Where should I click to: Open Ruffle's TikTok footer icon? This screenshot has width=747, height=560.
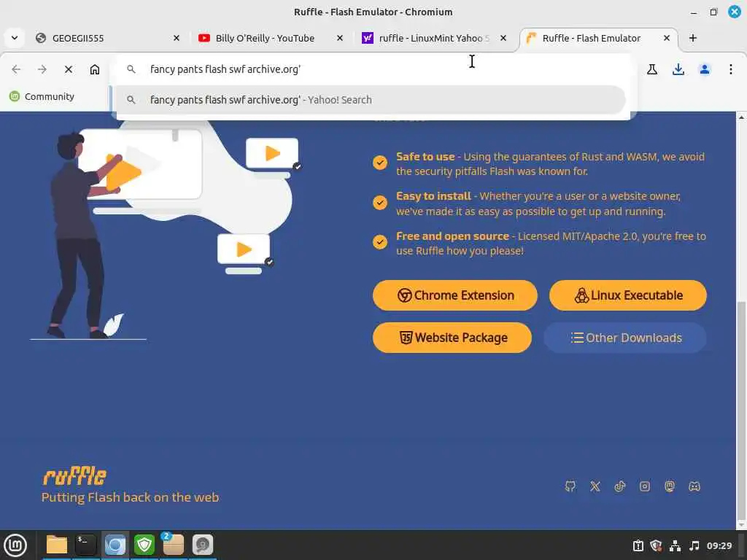click(x=620, y=486)
